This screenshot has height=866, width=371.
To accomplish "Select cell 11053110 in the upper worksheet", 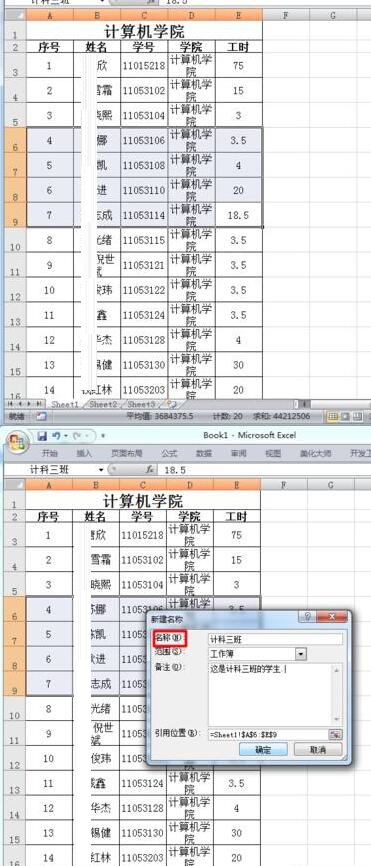I will [144, 191].
